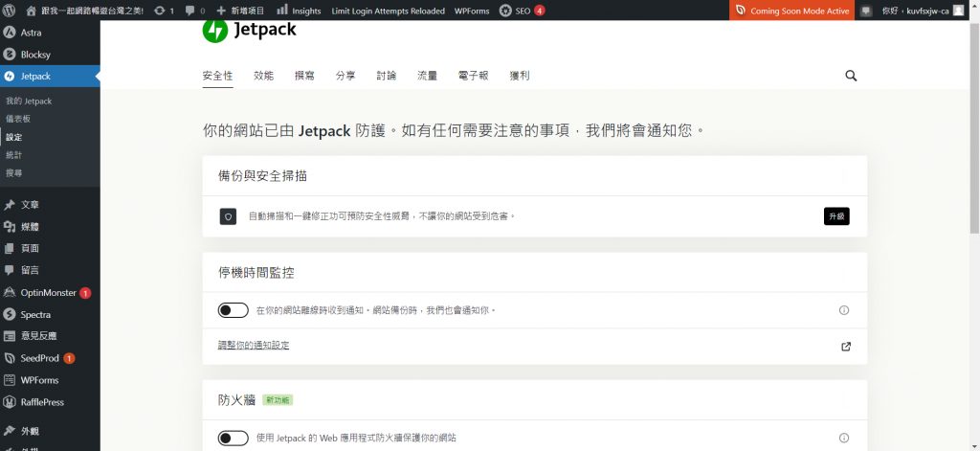980x451 pixels.
Task: Open notifications icon beside user greeting
Action: click(865, 11)
